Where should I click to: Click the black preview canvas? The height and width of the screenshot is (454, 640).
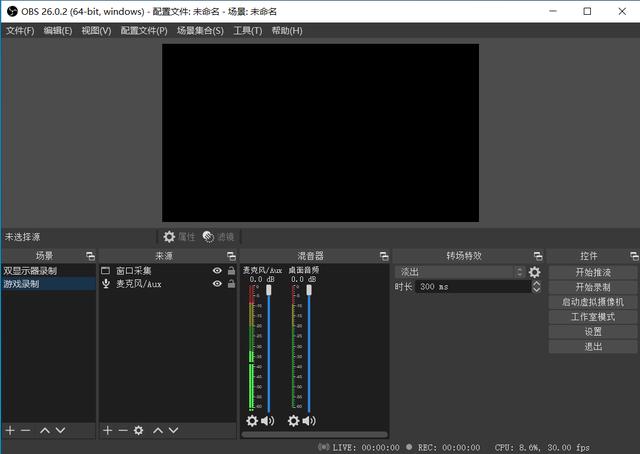[320, 133]
